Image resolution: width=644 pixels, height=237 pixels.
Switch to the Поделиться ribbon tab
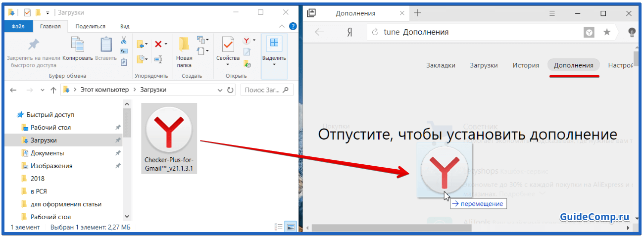tap(91, 26)
